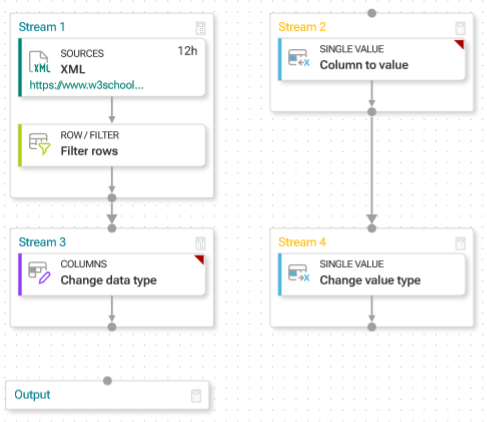This screenshot has height=422, width=487.
Task: Click the Column to value icon
Action: (299, 58)
